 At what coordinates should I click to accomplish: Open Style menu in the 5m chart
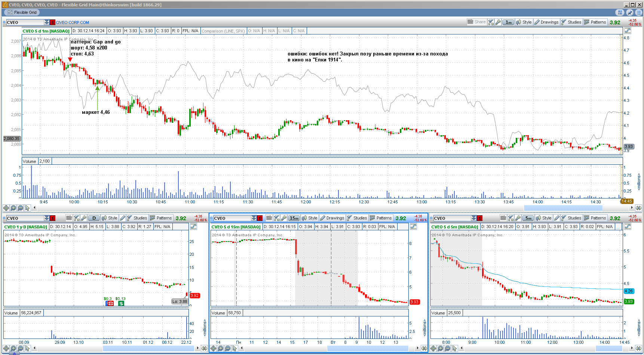pyautogui.click(x=544, y=218)
